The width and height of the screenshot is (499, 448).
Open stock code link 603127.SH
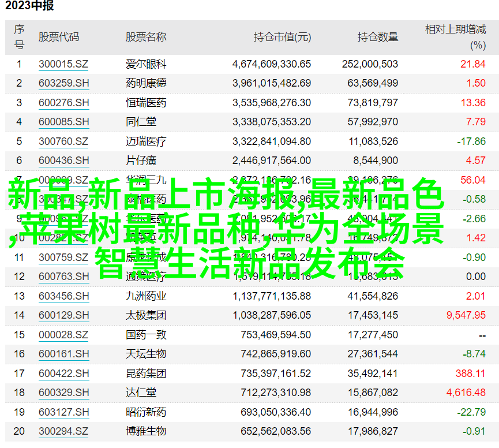63,412
